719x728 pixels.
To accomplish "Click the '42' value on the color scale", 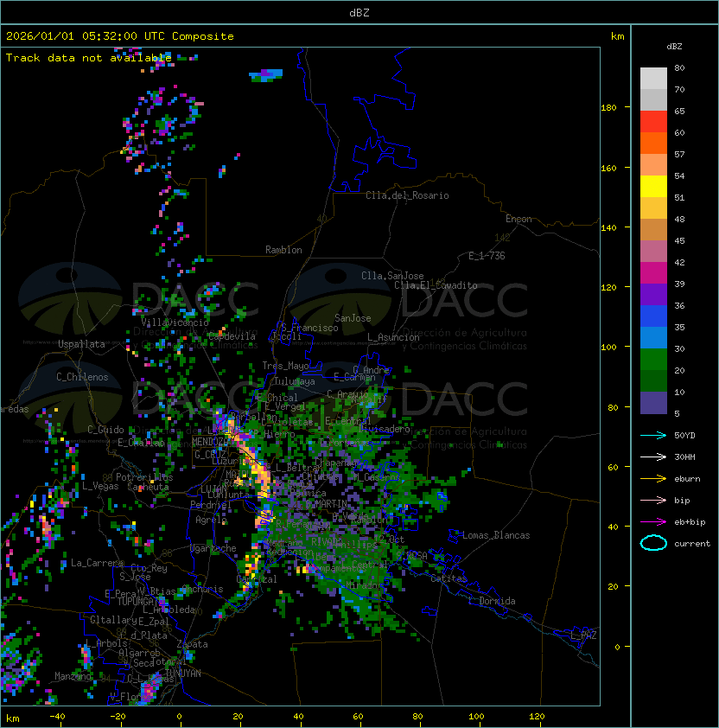I will pyautogui.click(x=679, y=262).
